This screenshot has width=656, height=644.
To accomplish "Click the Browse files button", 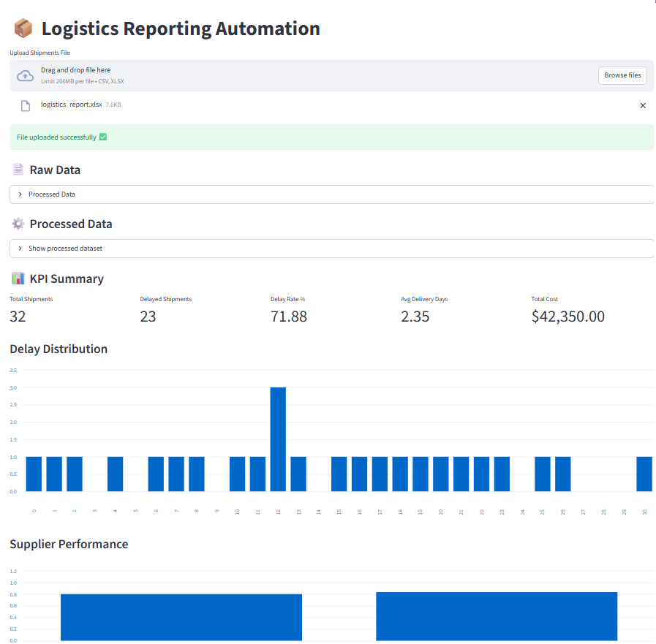I will (x=622, y=75).
